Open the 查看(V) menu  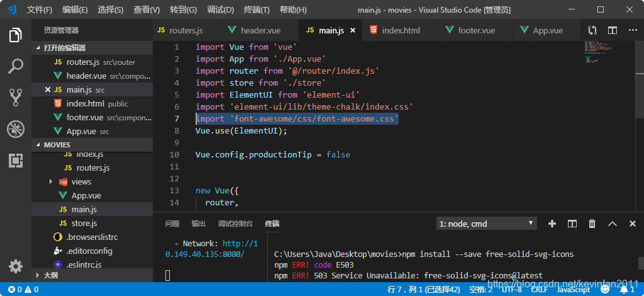click(147, 9)
